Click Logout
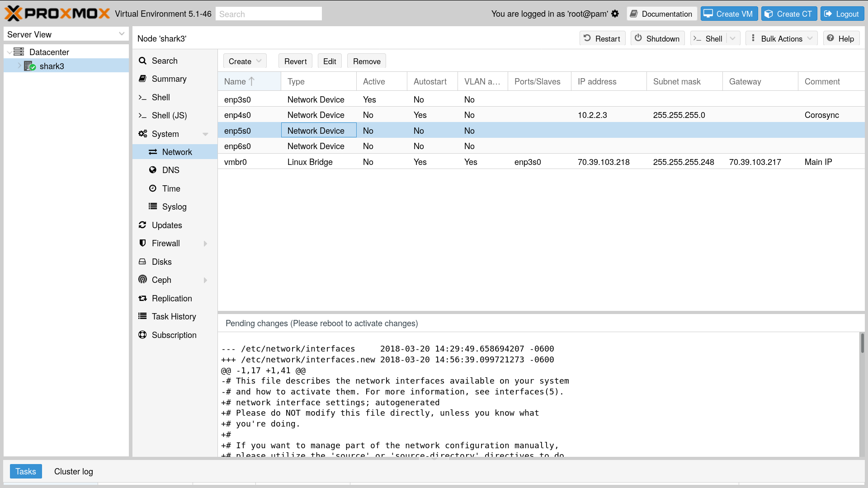Screen dimensions: 868x488 pos(842,14)
